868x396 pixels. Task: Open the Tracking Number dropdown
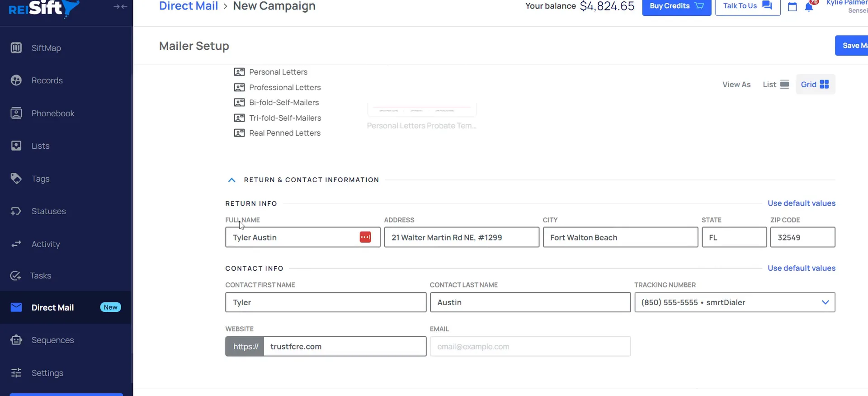[x=735, y=302]
